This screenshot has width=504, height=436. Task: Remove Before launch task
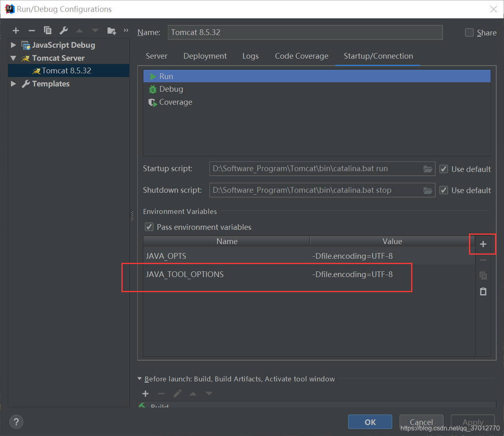(161, 394)
